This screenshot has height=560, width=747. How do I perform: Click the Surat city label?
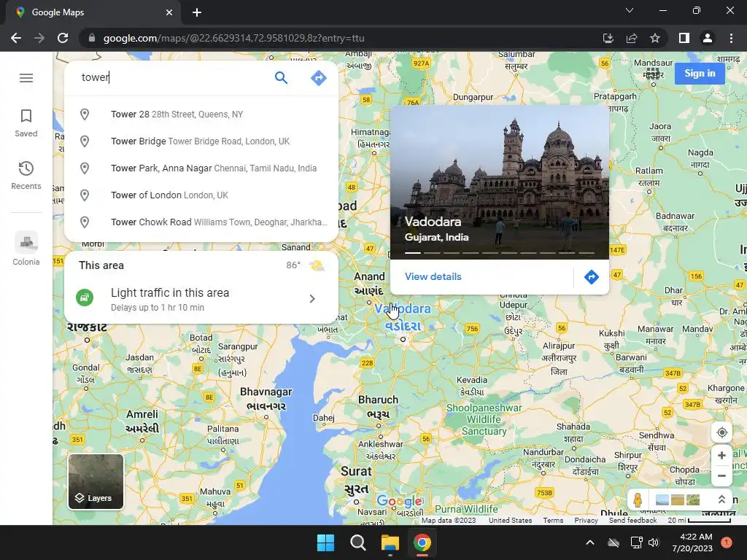coord(356,480)
